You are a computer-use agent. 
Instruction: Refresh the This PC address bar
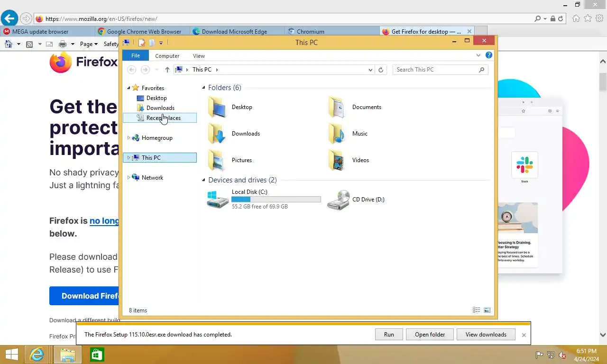coord(380,70)
